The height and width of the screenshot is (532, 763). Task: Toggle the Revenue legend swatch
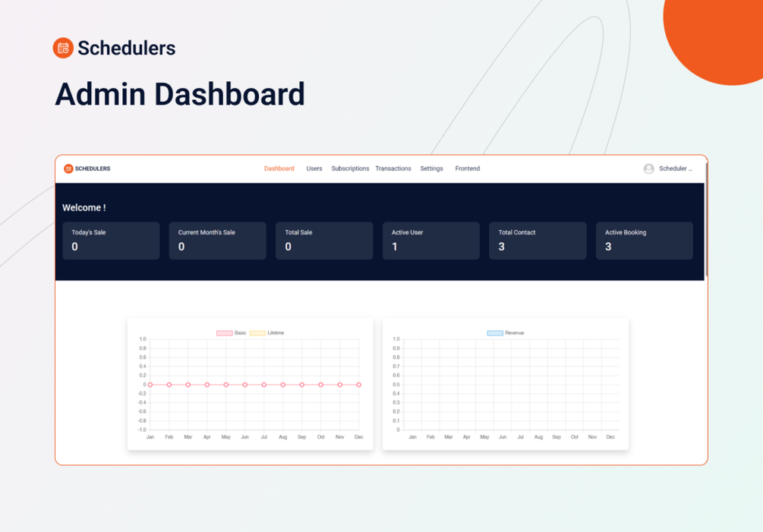click(x=495, y=333)
